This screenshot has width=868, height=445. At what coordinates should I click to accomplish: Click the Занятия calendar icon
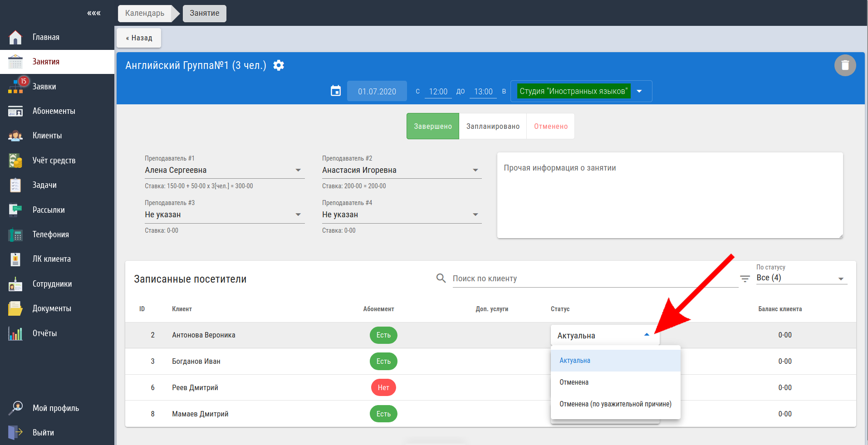coord(15,62)
